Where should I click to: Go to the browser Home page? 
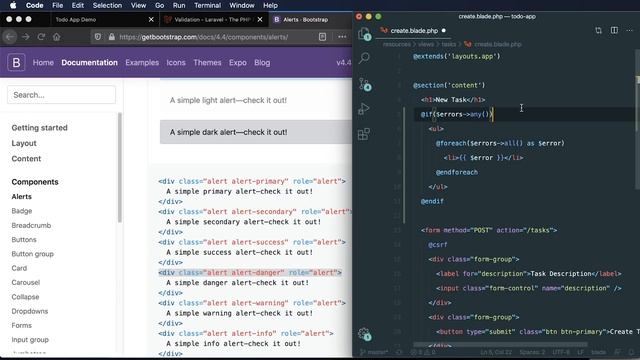[56, 37]
